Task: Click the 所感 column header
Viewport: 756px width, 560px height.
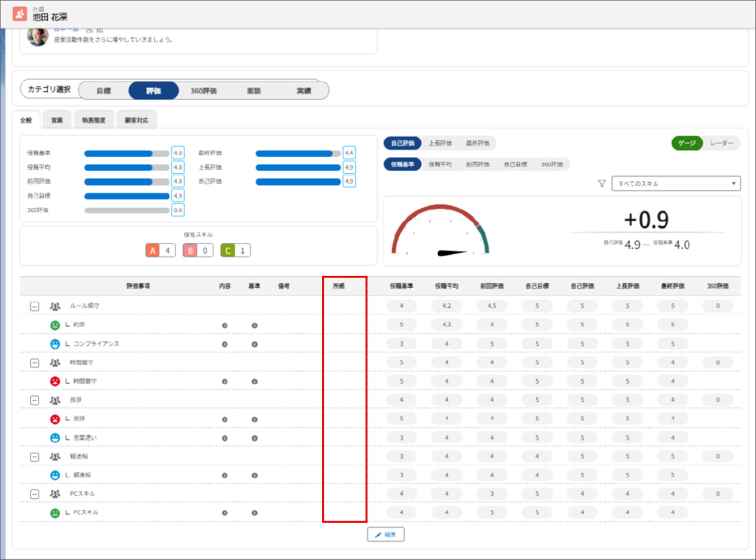Action: click(x=339, y=286)
